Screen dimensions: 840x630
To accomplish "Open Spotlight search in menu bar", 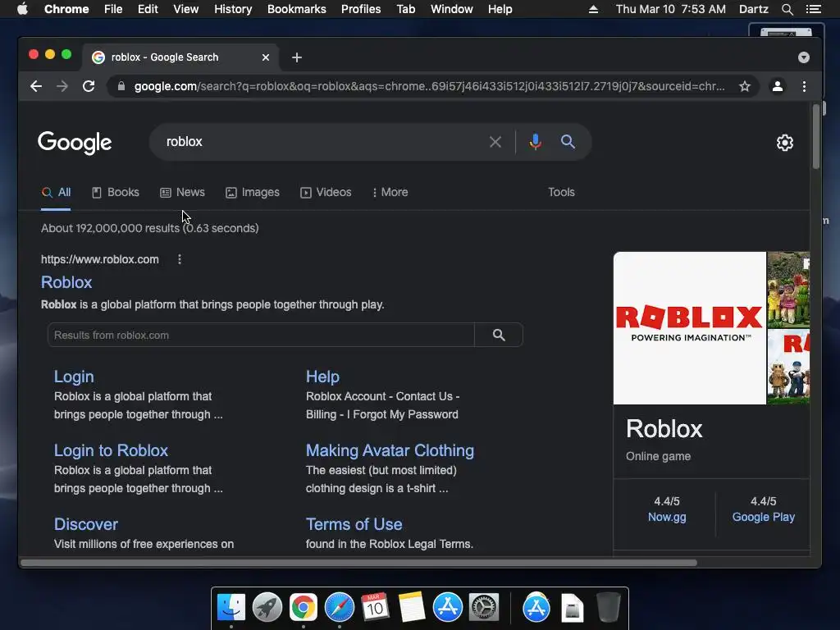I will [x=787, y=9].
